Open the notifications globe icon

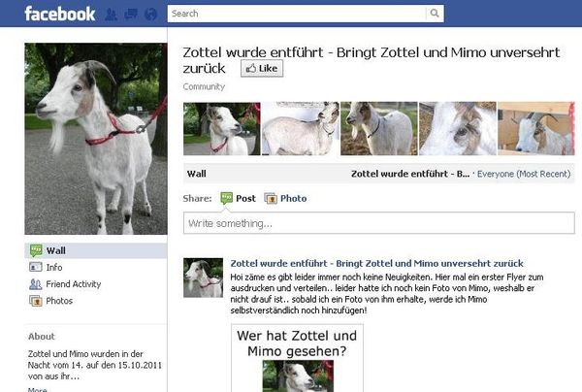150,15
